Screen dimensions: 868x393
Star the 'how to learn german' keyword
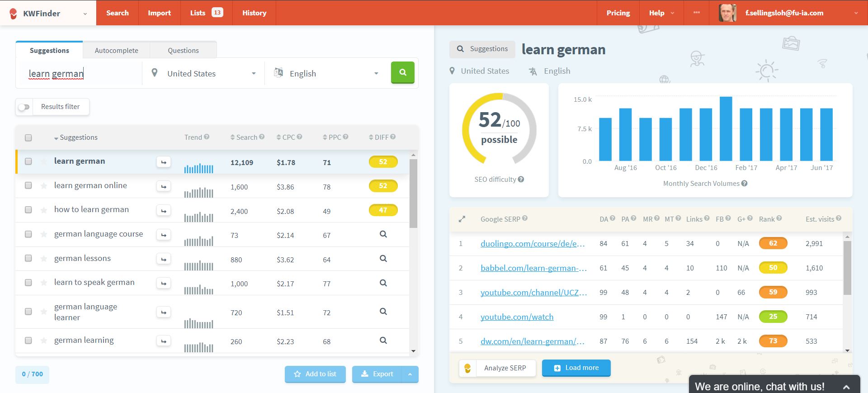(x=44, y=210)
